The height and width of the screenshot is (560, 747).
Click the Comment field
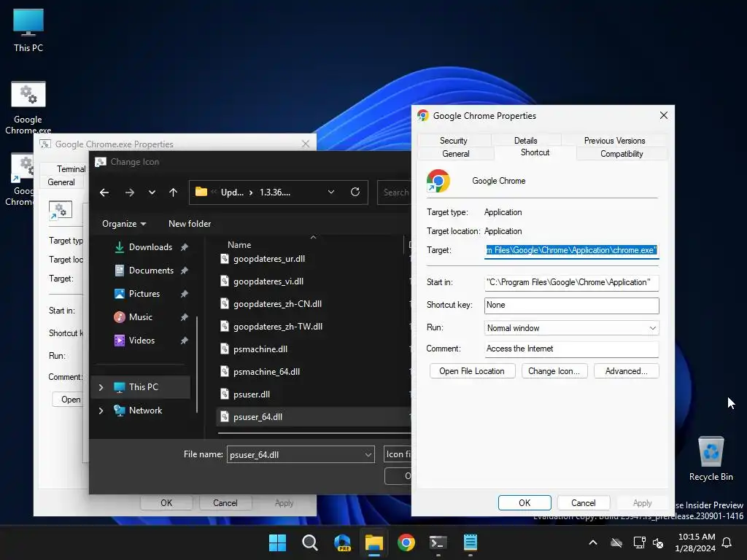(572, 349)
